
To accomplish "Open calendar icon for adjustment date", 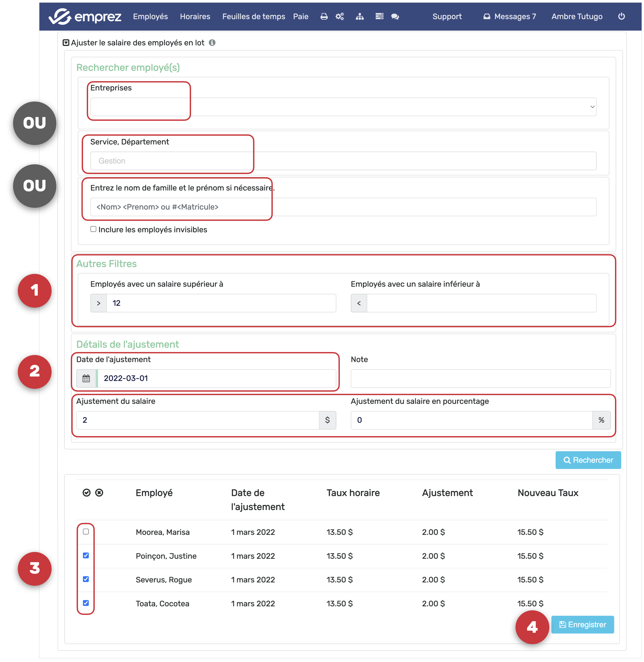I will click(86, 378).
